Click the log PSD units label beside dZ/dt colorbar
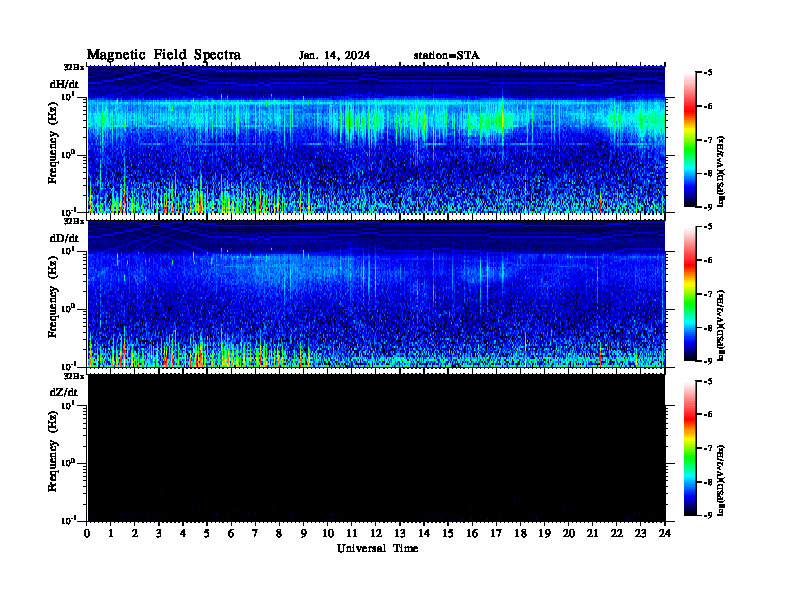Screen dimensions: 792x612 point(721,480)
